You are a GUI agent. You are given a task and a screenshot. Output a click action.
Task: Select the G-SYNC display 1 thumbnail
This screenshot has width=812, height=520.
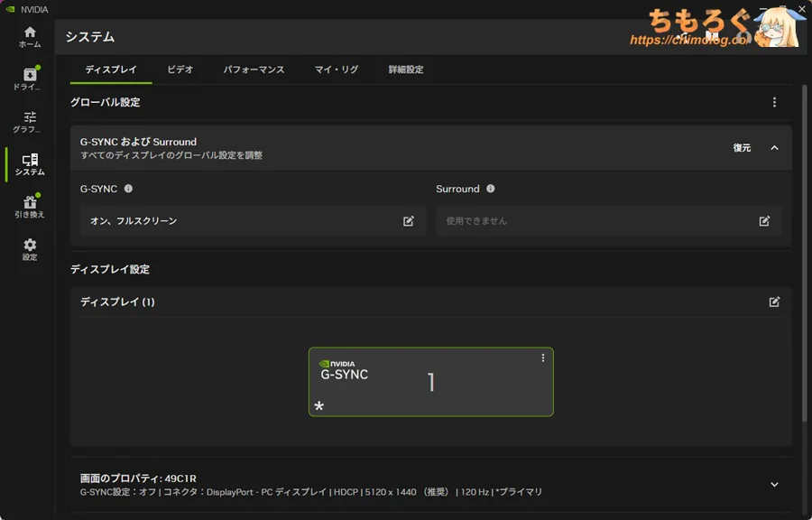pos(430,382)
